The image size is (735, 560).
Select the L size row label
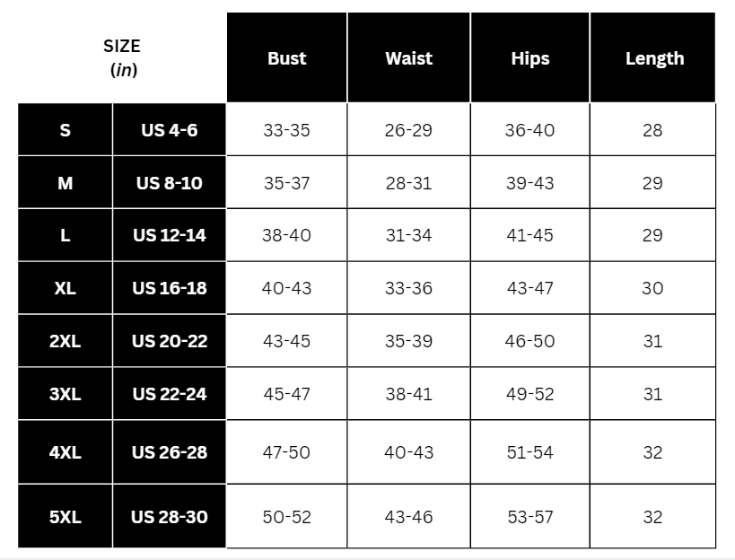66,235
